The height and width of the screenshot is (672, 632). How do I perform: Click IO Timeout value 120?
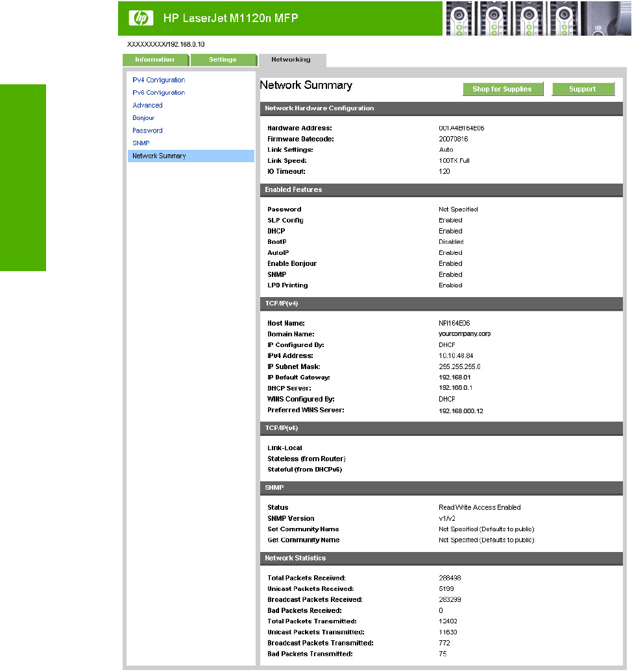point(444,171)
